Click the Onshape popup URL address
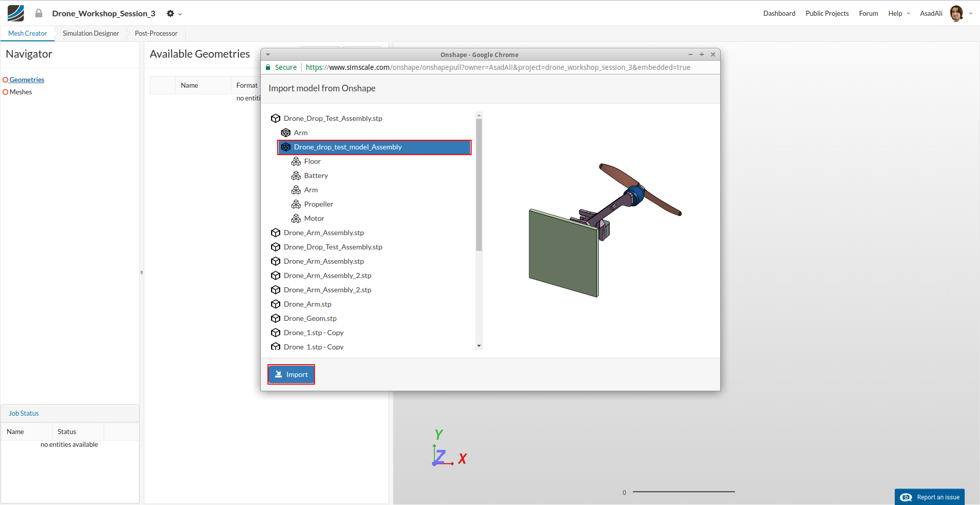Image resolution: width=980 pixels, height=505 pixels. 498,67
